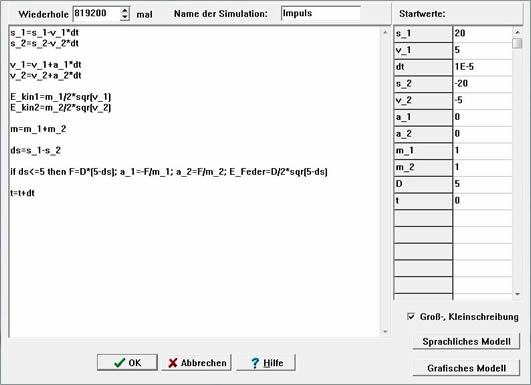
Task: Decrease Wiederhole count with down arrow
Action: (x=125, y=17)
